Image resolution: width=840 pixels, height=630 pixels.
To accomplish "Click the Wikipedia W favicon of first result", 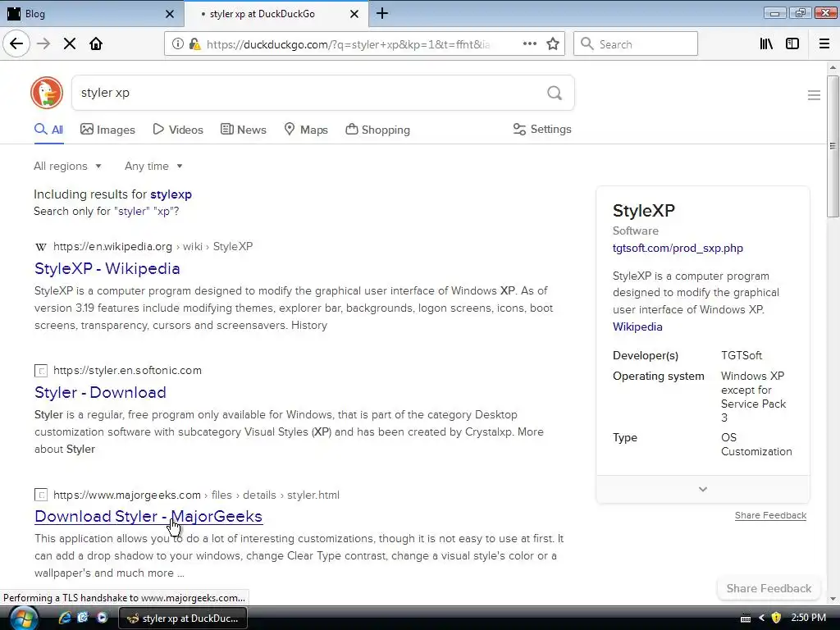I will coord(41,247).
